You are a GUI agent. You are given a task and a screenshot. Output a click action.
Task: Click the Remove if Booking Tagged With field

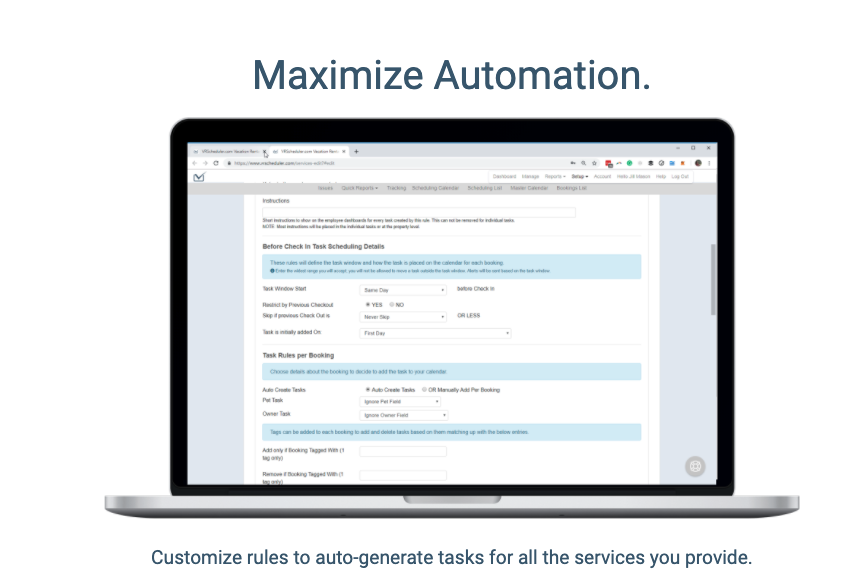403,476
